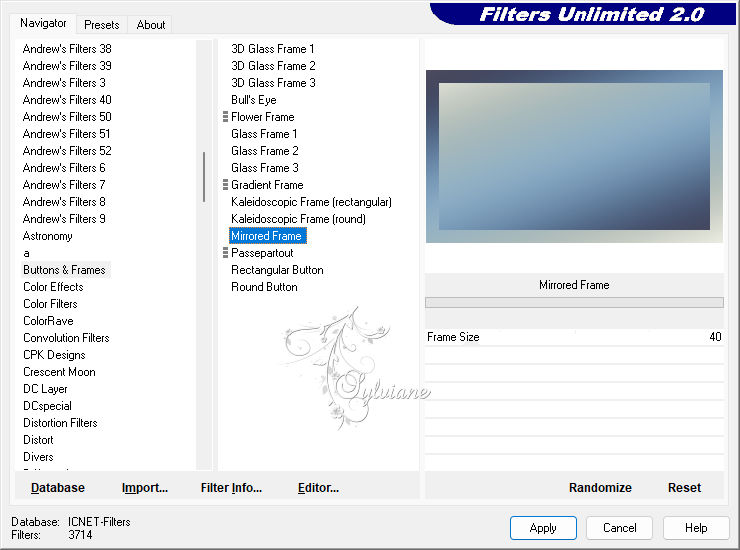
Task: Select the Astronomy category
Action: pyautogui.click(x=48, y=236)
